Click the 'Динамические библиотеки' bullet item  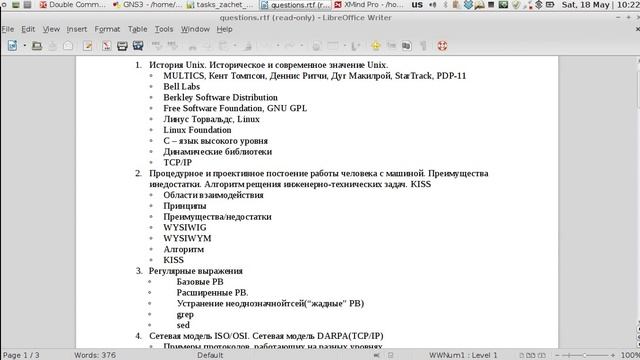(x=218, y=151)
